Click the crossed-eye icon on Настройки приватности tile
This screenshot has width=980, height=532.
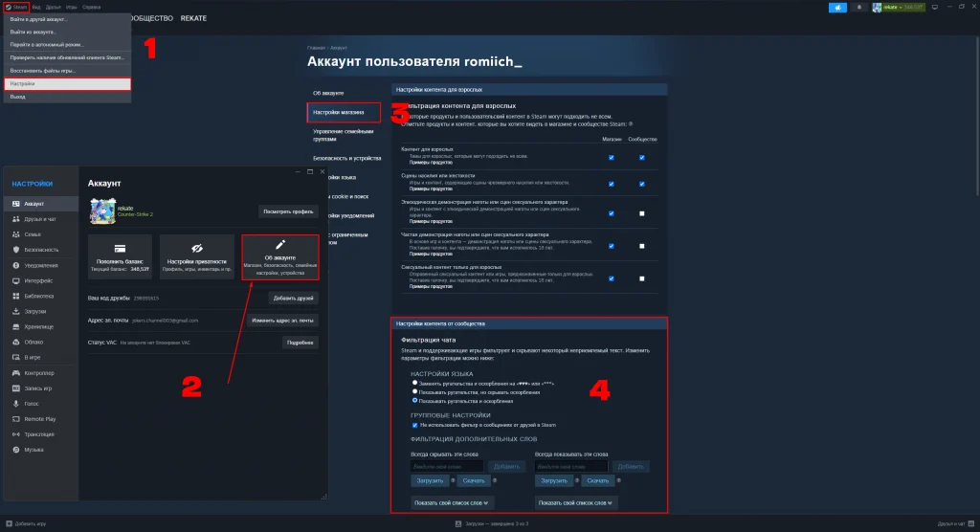click(197, 246)
